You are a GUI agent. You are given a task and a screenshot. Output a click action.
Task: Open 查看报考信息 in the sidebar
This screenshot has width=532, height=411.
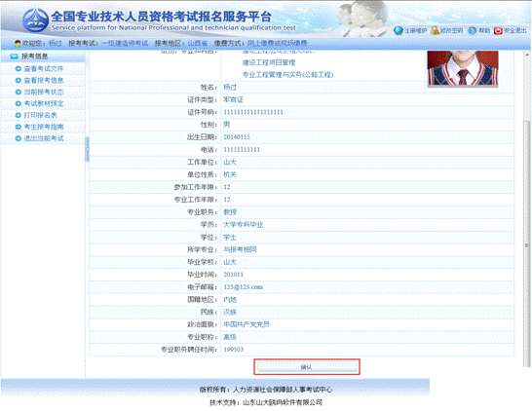point(44,81)
